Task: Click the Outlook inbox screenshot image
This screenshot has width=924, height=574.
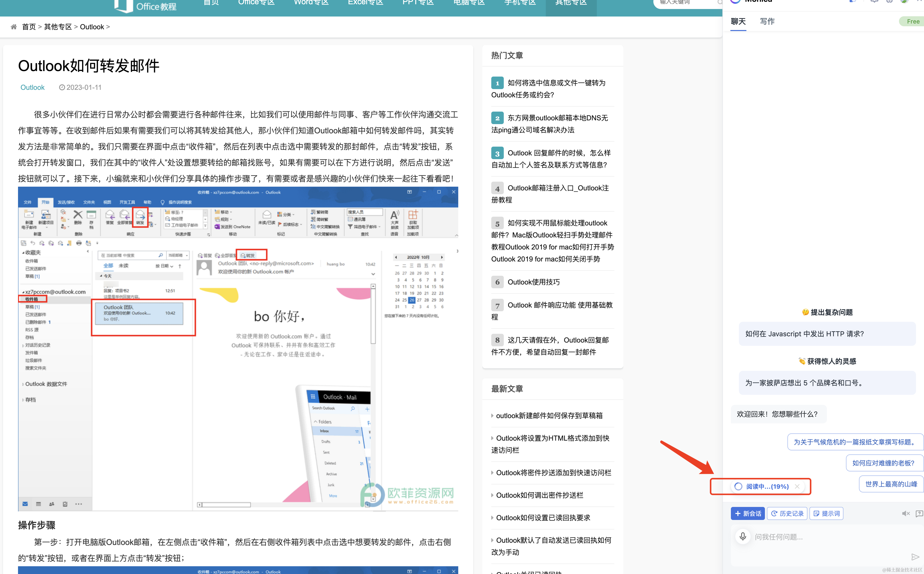Action: click(x=238, y=349)
